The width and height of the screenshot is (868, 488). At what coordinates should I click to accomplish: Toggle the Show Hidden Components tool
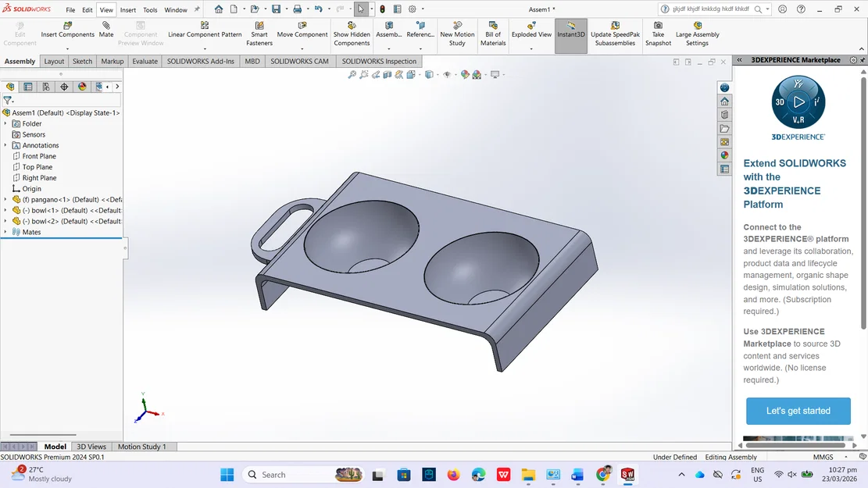coord(352,31)
